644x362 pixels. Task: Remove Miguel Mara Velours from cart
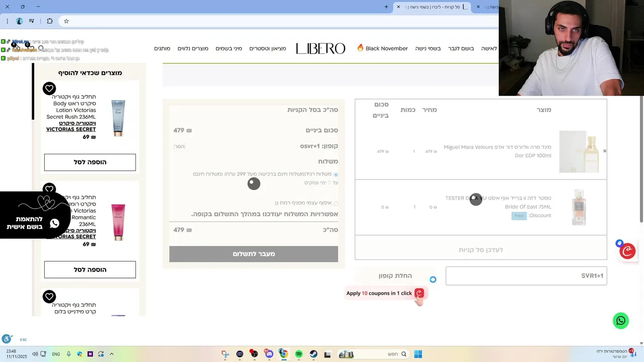coord(605,151)
